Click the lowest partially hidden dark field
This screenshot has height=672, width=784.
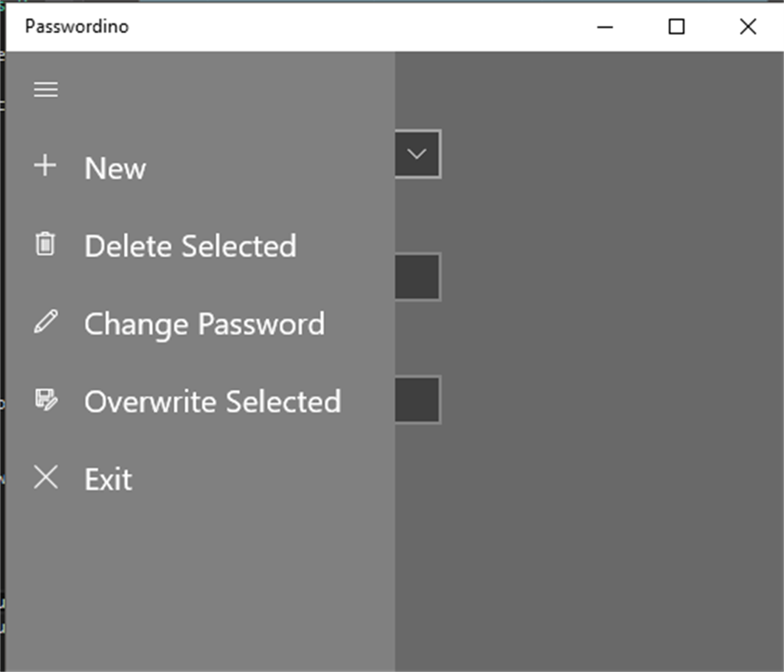coord(417,400)
